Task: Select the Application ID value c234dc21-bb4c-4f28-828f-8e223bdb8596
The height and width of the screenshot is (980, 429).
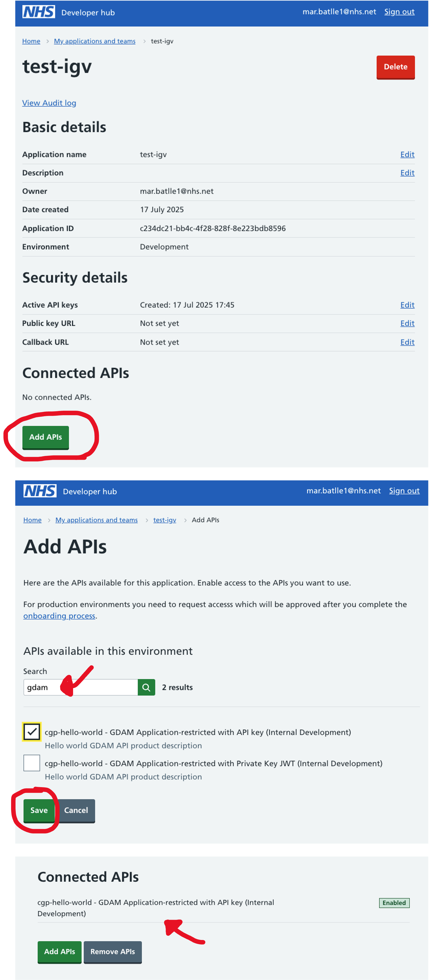Action: (213, 228)
